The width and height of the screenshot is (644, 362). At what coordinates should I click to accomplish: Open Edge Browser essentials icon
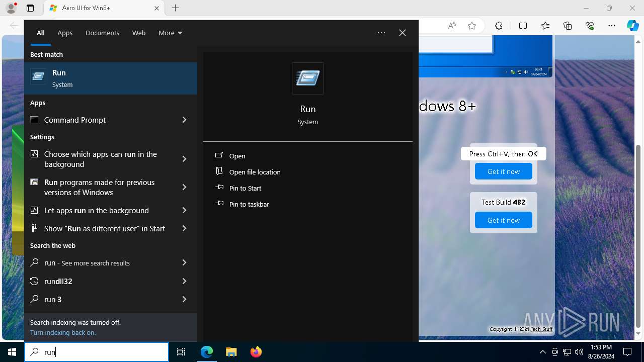click(590, 26)
